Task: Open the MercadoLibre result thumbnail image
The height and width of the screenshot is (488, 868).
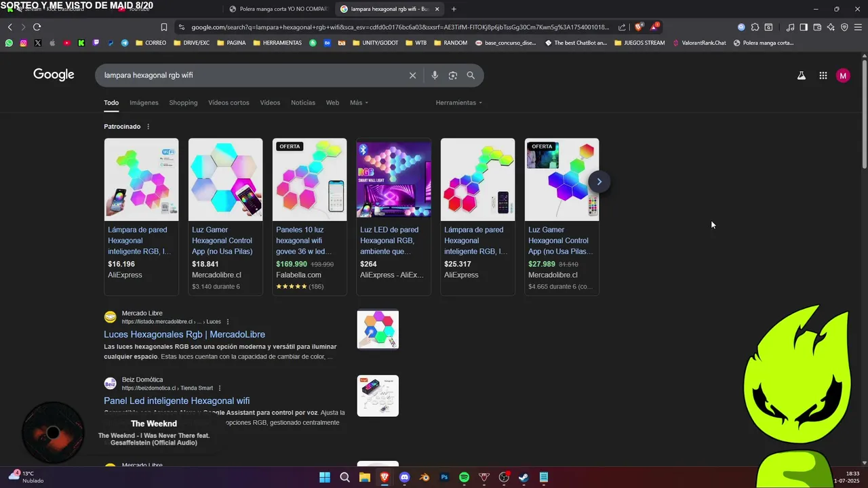Action: (378, 329)
